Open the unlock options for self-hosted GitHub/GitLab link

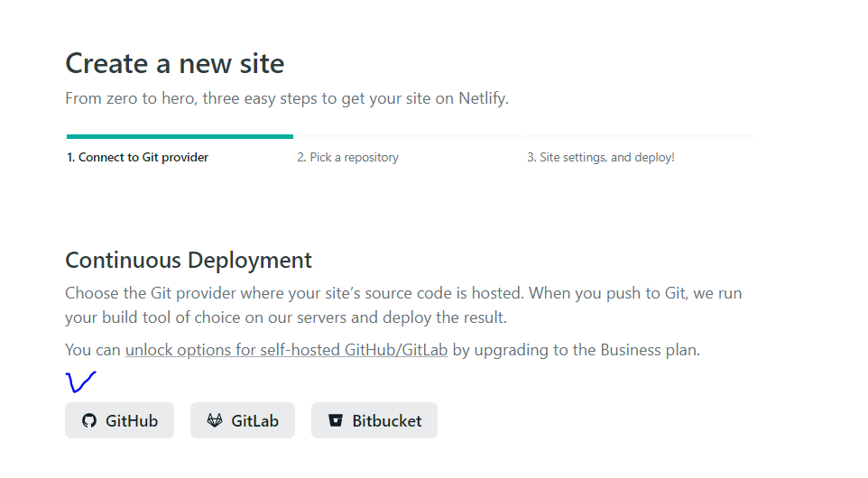286,350
